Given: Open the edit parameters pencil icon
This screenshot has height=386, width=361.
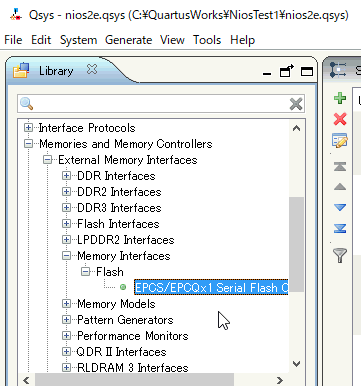Looking at the screenshot, I should tap(340, 141).
